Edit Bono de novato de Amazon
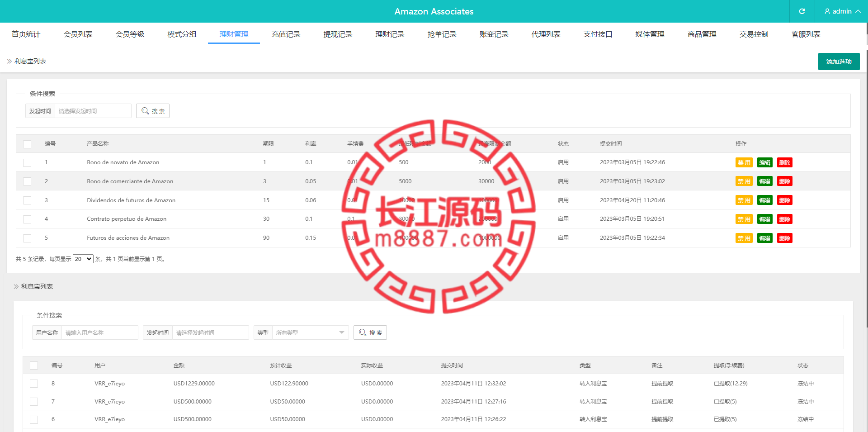Image resolution: width=868 pixels, height=432 pixels. (765, 163)
